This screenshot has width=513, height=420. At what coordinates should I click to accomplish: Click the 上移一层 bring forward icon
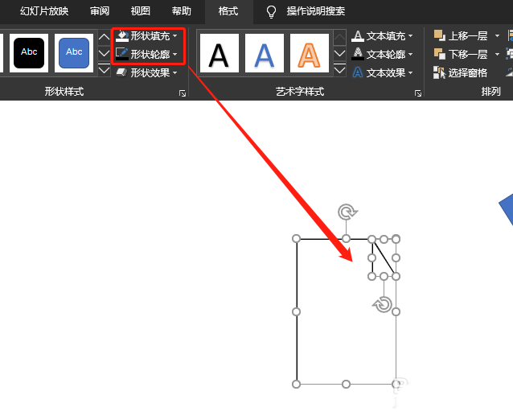coord(440,35)
